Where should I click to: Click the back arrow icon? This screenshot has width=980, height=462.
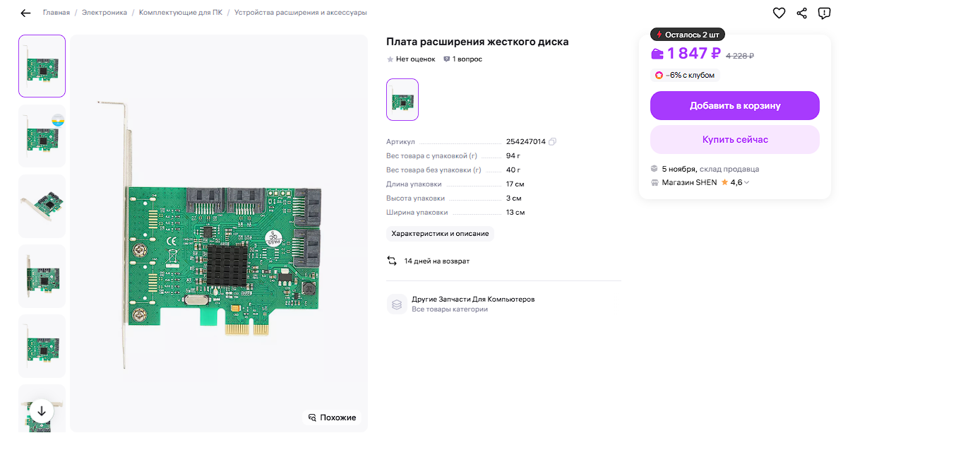(26, 13)
